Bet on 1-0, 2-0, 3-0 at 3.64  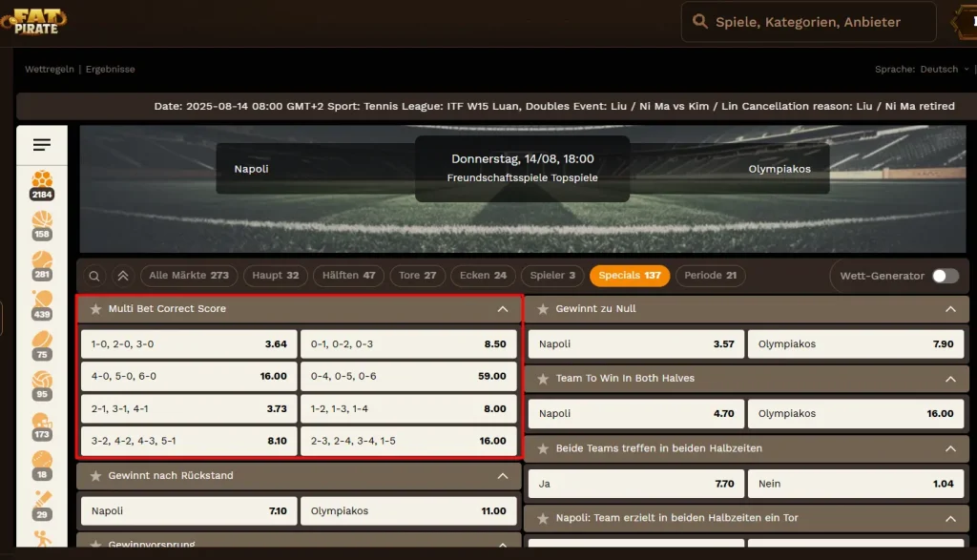pyautogui.click(x=189, y=343)
